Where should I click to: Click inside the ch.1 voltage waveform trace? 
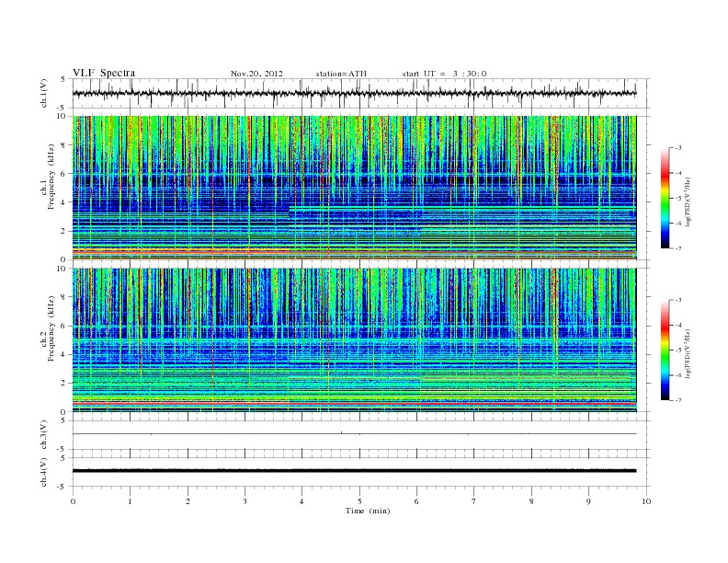[x=354, y=93]
